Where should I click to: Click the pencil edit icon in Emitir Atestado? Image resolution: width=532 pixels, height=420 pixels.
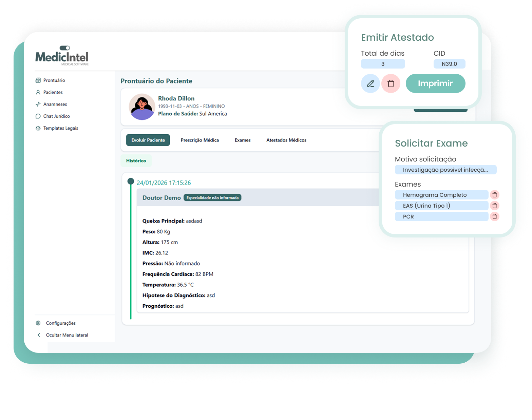coord(370,83)
